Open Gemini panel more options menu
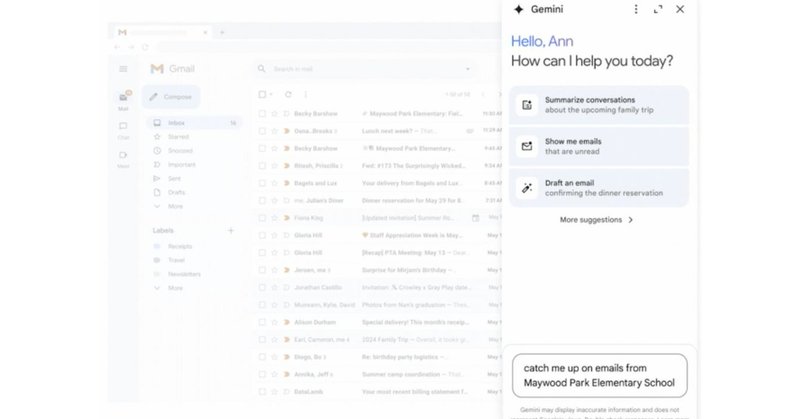This screenshot has width=800, height=419. [x=636, y=9]
